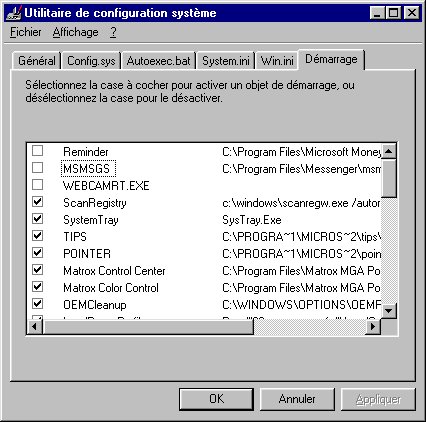The width and height of the screenshot is (426, 422).
Task: Enable WEBCAMRT.EXE at startup
Action: point(37,185)
